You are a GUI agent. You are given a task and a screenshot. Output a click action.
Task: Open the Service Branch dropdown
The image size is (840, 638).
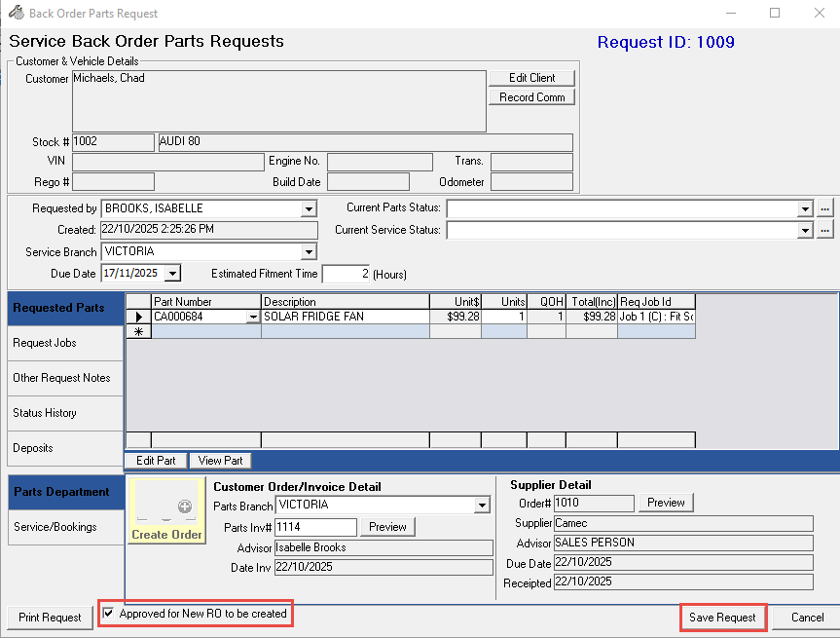tap(309, 252)
